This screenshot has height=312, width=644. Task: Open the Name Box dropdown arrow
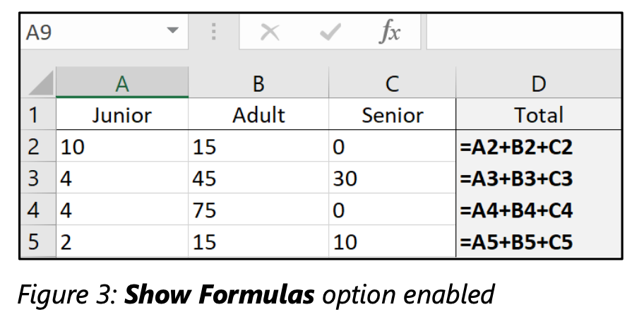coord(172,32)
